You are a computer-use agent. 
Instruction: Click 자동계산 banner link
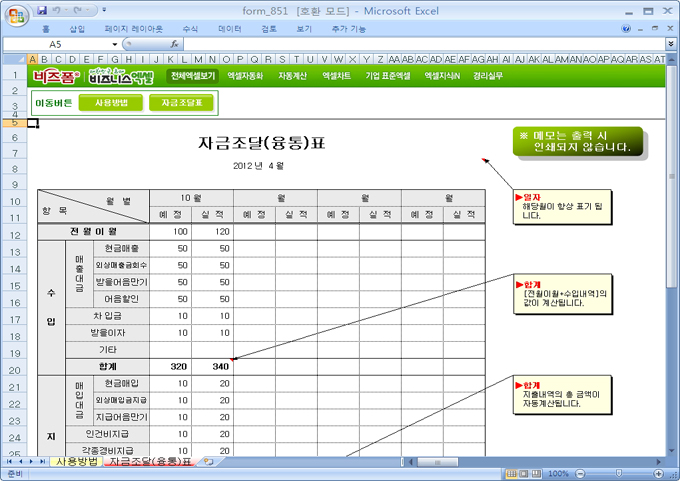pyautogui.click(x=292, y=76)
